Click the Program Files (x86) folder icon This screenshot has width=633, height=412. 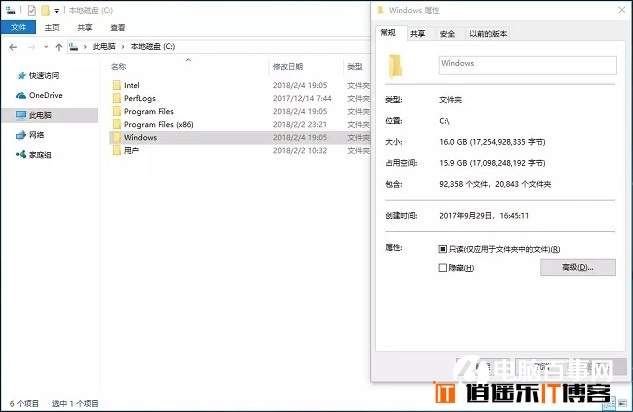pos(117,124)
